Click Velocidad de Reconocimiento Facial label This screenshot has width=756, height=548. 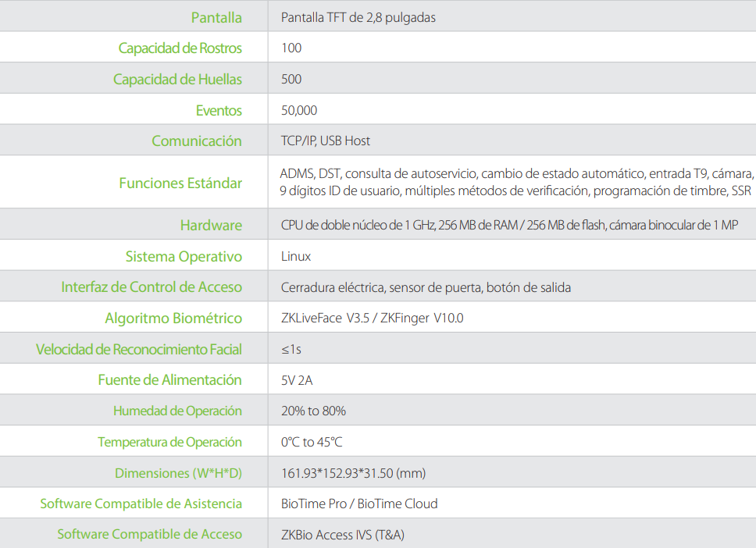tap(139, 350)
